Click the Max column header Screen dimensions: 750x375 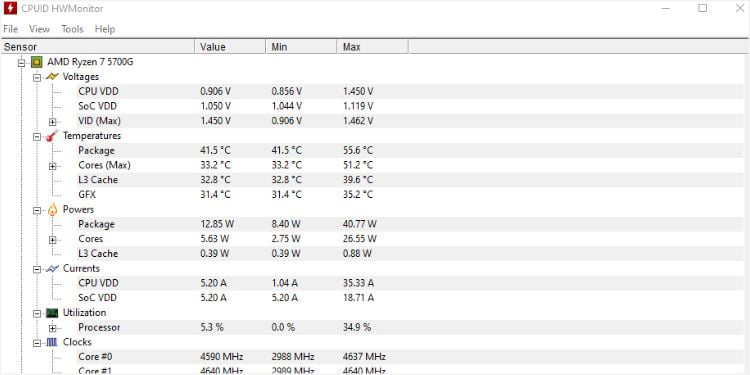click(372, 47)
